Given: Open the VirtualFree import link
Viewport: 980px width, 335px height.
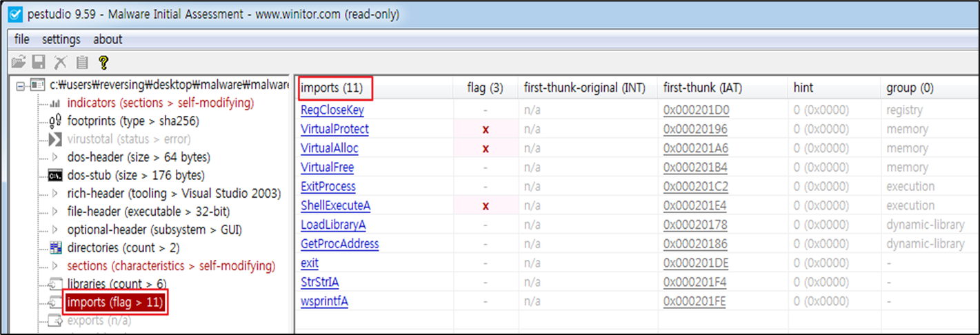Looking at the screenshot, I should (327, 167).
